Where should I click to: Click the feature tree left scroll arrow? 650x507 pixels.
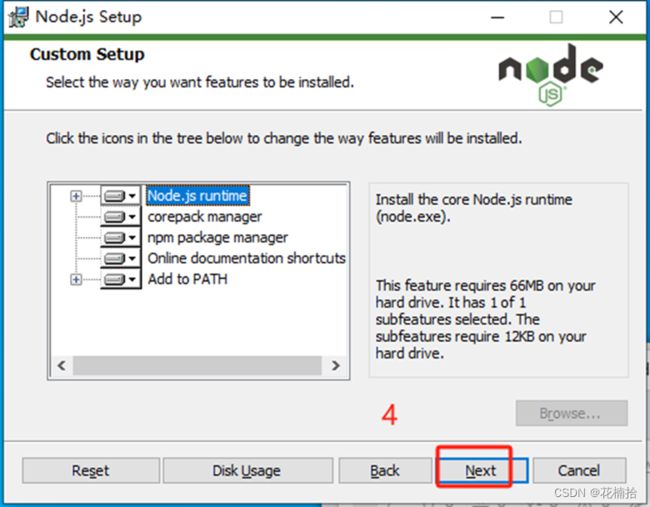coord(62,366)
